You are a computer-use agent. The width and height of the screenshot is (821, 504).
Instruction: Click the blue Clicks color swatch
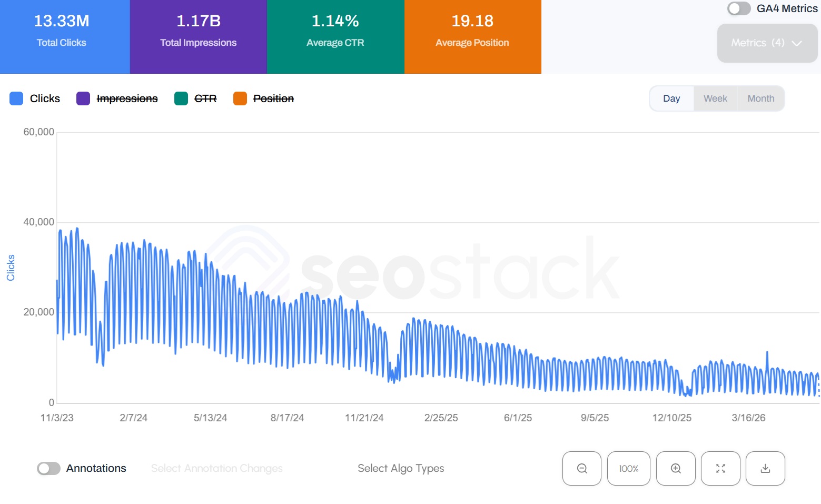16,98
